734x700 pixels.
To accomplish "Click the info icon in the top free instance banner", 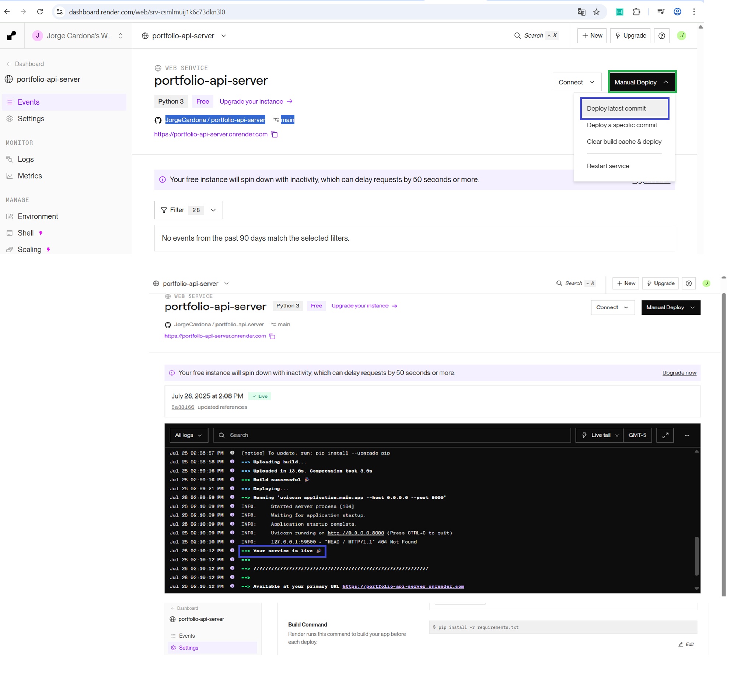I will pos(162,180).
